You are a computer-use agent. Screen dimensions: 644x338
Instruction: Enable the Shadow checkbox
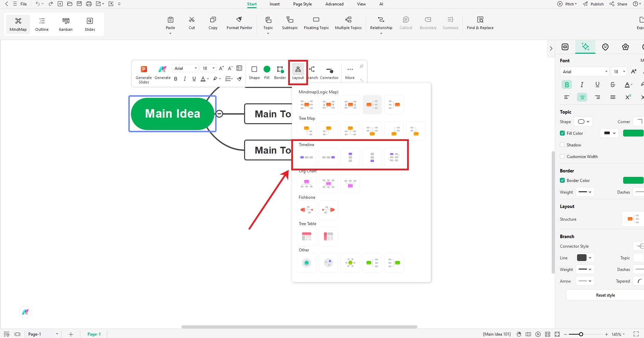pyautogui.click(x=562, y=145)
